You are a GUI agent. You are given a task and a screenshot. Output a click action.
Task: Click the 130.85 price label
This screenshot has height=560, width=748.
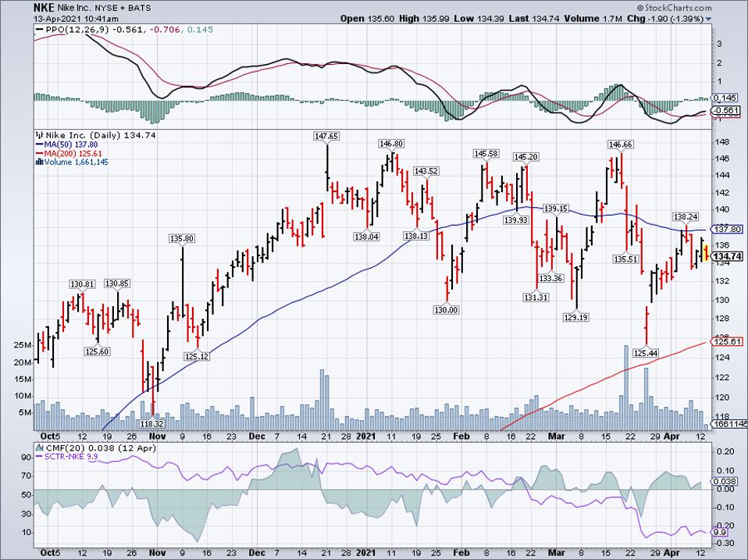pos(117,284)
